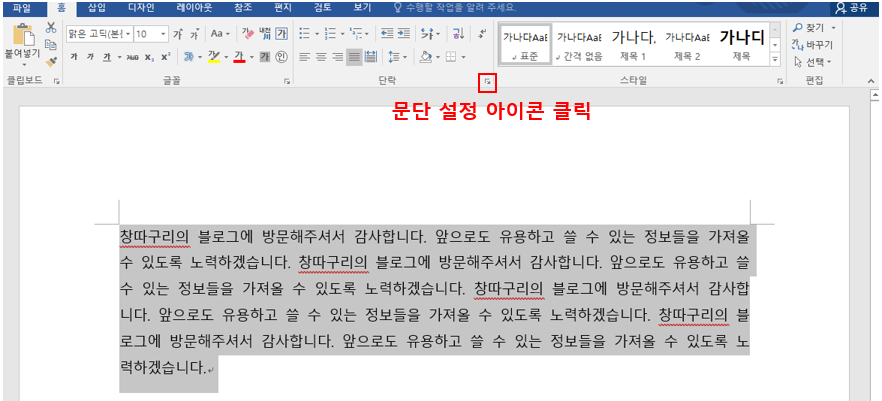Click the phonetic guide icon
Image resolution: width=882 pixels, height=401 pixels.
pos(266,34)
